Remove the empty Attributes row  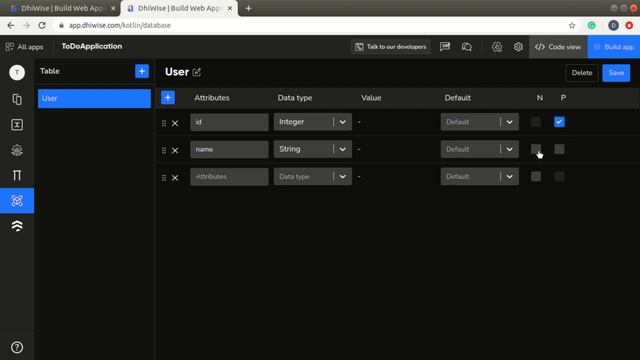click(175, 178)
